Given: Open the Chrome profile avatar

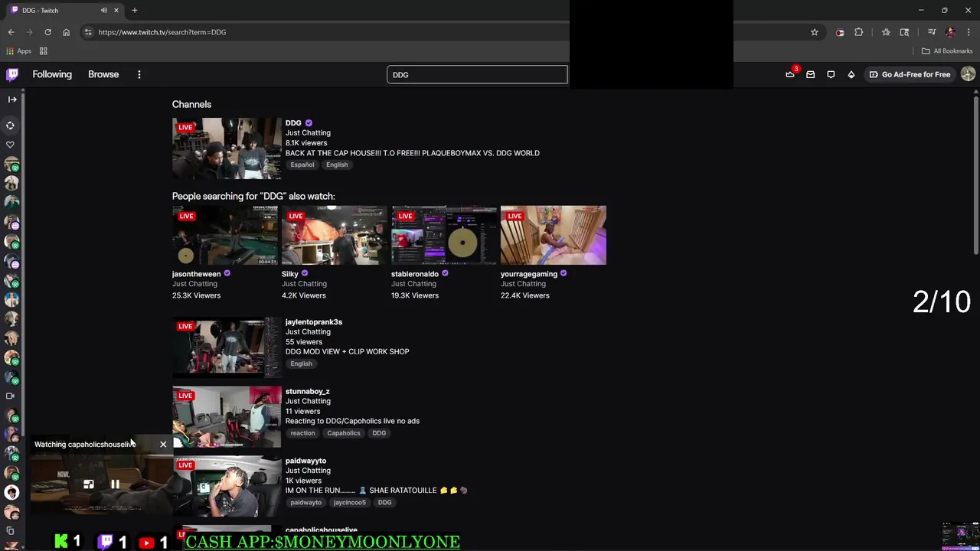Looking at the screenshot, I should coord(950,32).
